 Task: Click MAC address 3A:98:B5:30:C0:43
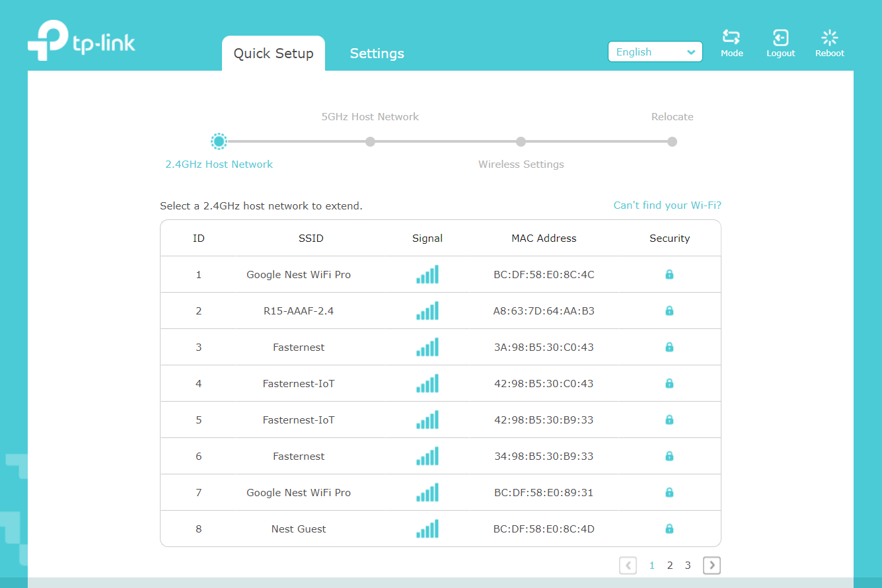544,347
